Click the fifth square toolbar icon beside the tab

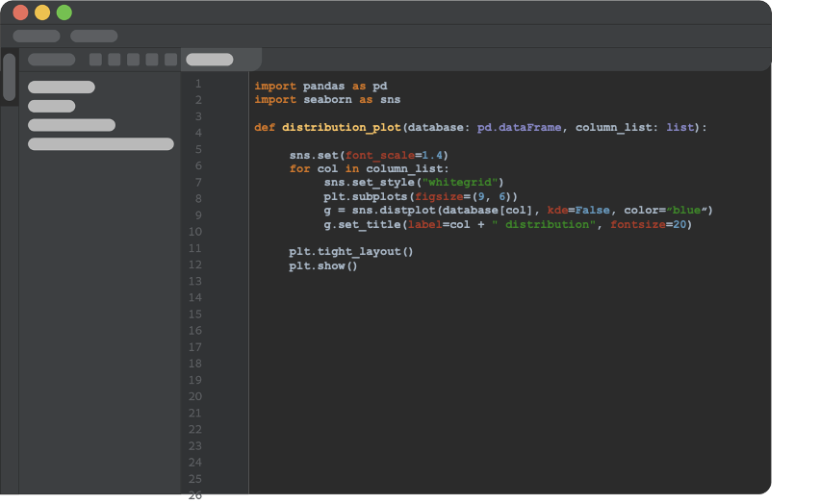click(171, 60)
